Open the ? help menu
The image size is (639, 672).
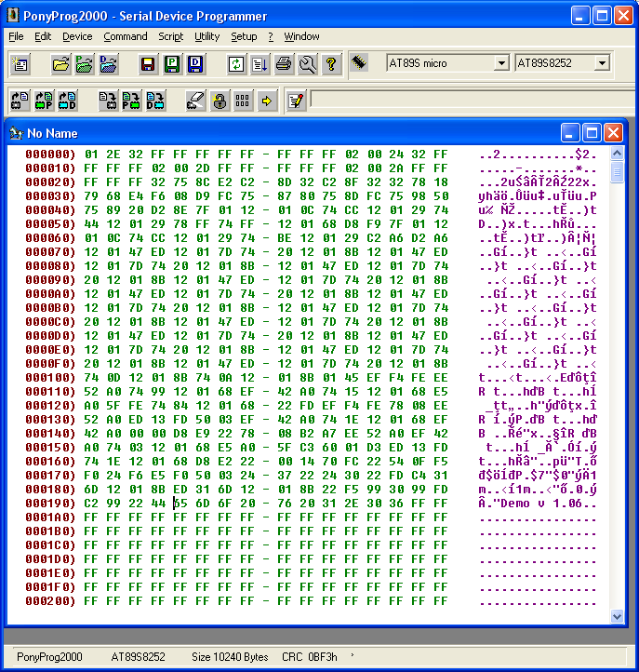pos(271,36)
